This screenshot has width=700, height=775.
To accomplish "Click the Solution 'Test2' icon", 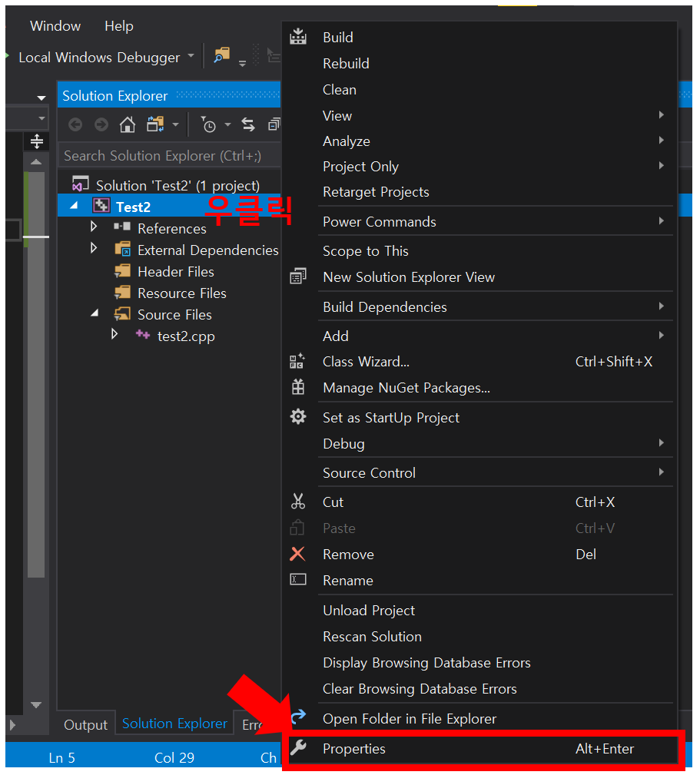I will (80, 184).
